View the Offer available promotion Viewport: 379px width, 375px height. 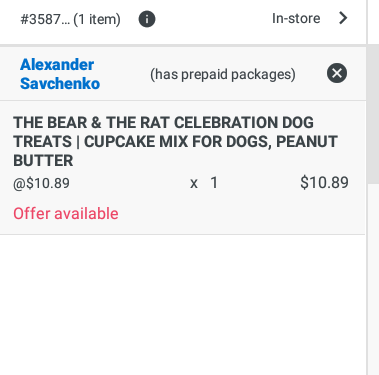[x=66, y=213]
